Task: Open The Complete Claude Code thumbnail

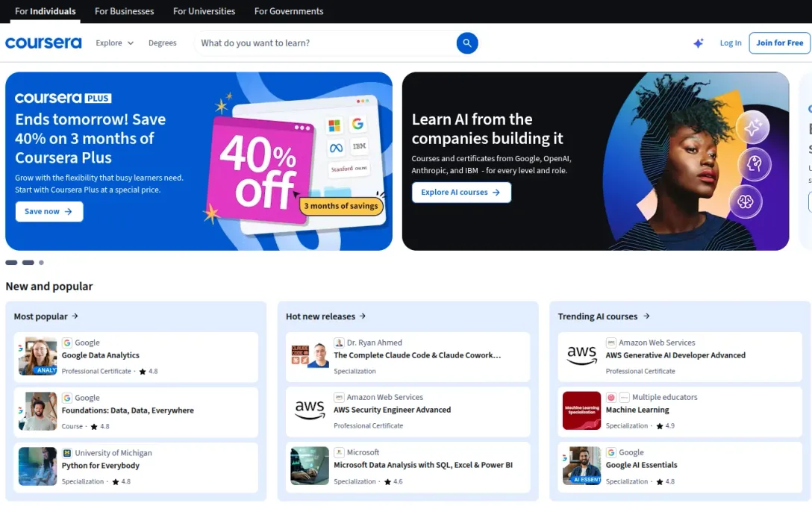Action: coord(310,356)
